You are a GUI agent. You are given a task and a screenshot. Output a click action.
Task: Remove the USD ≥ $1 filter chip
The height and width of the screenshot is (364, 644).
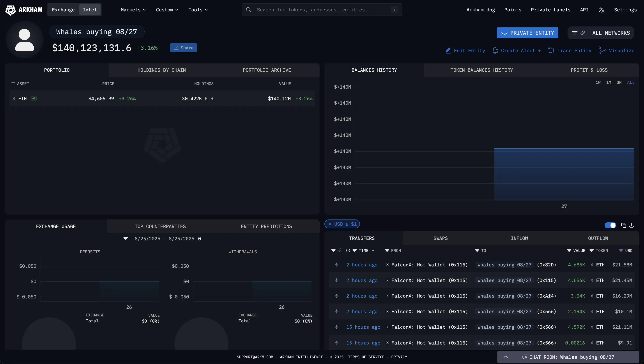point(330,224)
